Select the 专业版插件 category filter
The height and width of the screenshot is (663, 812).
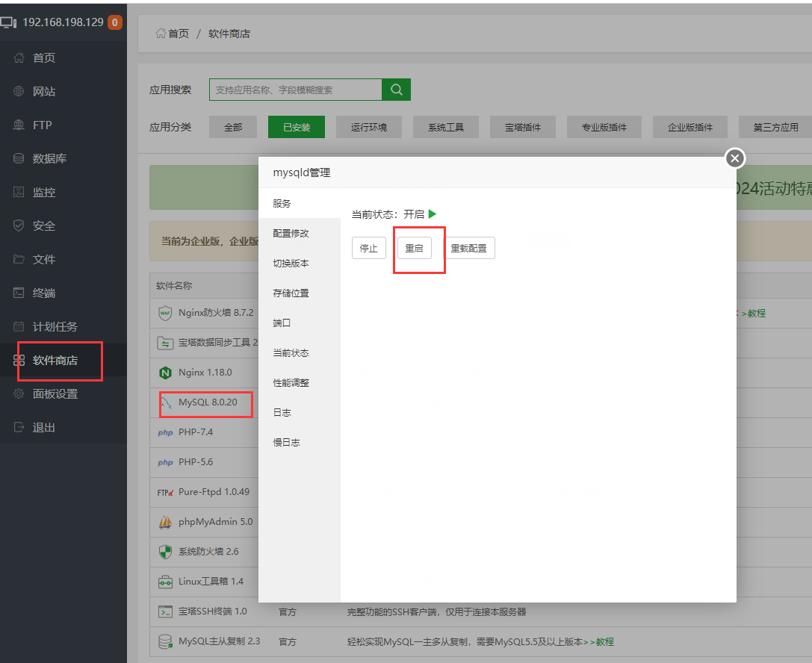[604, 127]
